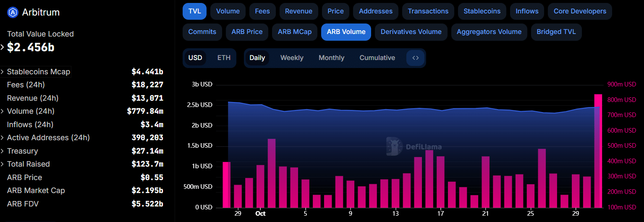Toggle the Revenue chart metric

pos(298,11)
